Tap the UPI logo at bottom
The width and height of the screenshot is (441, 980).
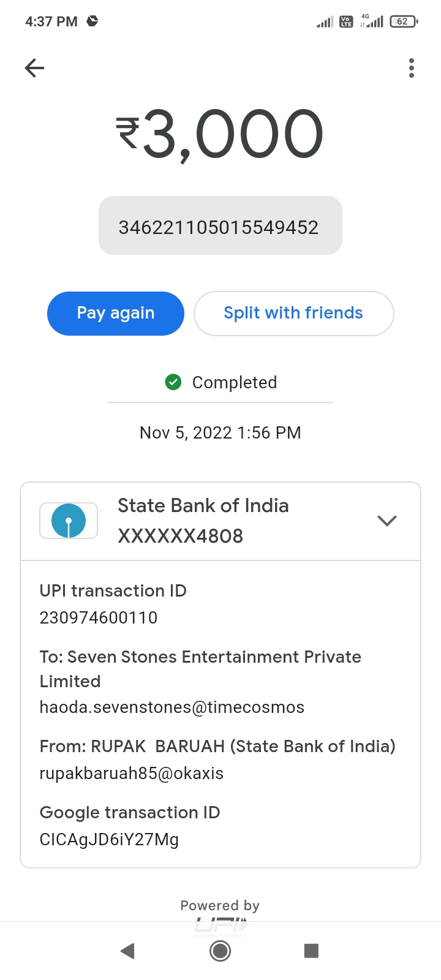tap(221, 926)
